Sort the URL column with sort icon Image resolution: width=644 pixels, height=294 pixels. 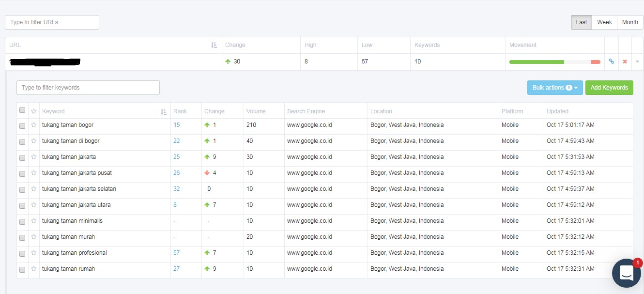click(x=214, y=45)
